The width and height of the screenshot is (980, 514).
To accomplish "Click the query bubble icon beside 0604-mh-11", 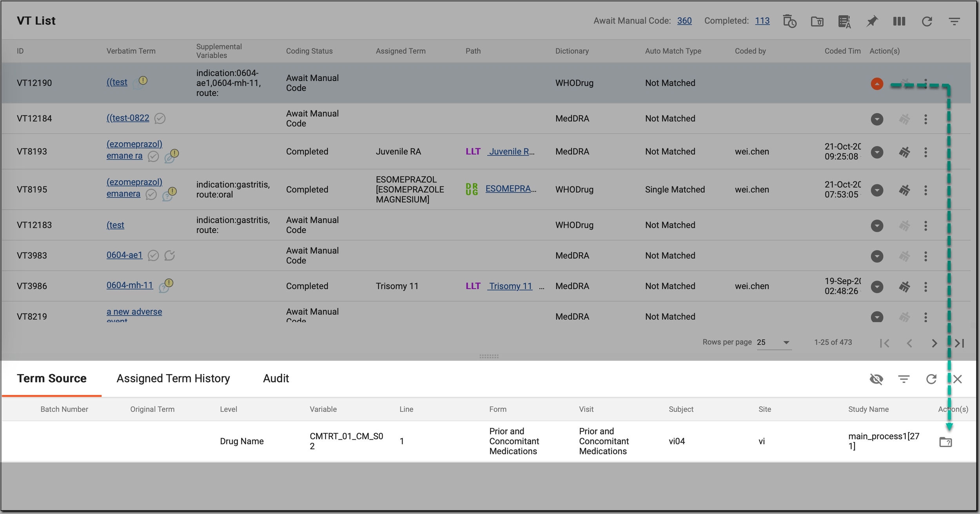I will coord(163,288).
